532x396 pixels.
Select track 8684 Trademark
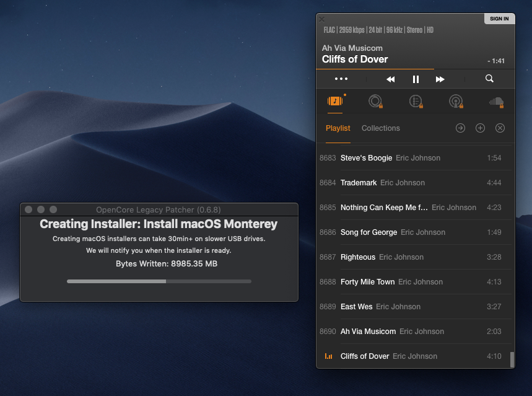[414, 183]
